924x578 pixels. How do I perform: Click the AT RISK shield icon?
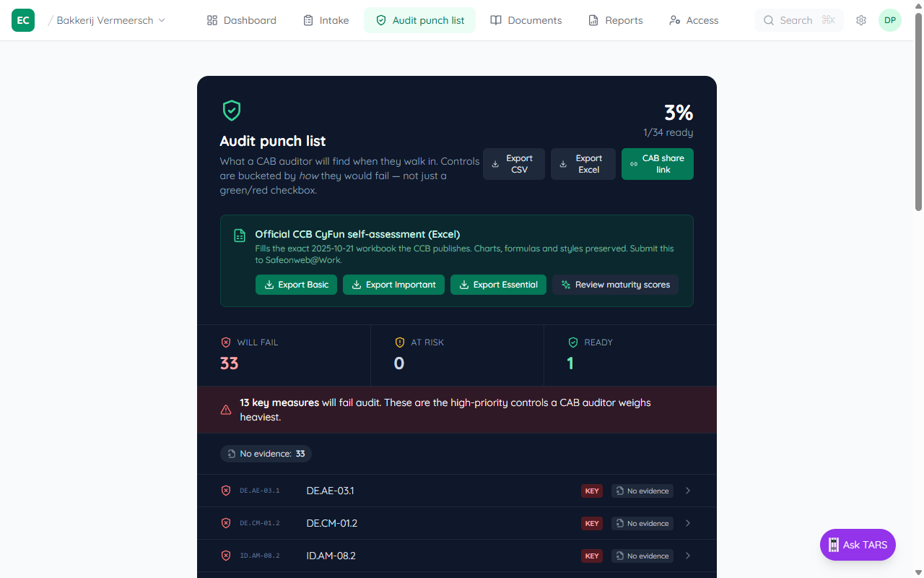(x=399, y=342)
